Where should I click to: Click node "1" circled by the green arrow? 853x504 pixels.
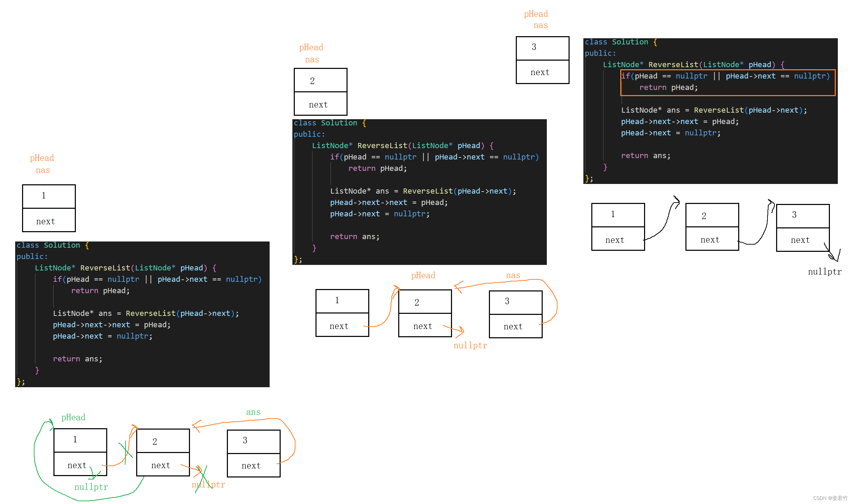click(x=80, y=452)
